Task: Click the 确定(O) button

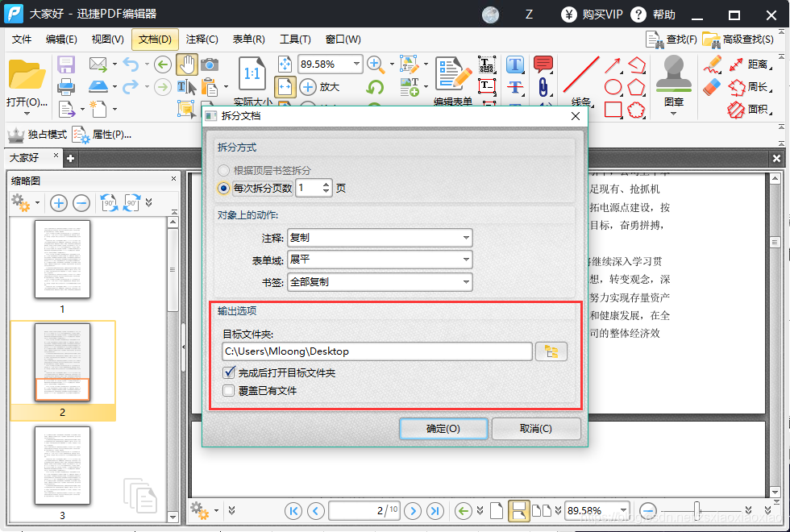Action: point(443,429)
